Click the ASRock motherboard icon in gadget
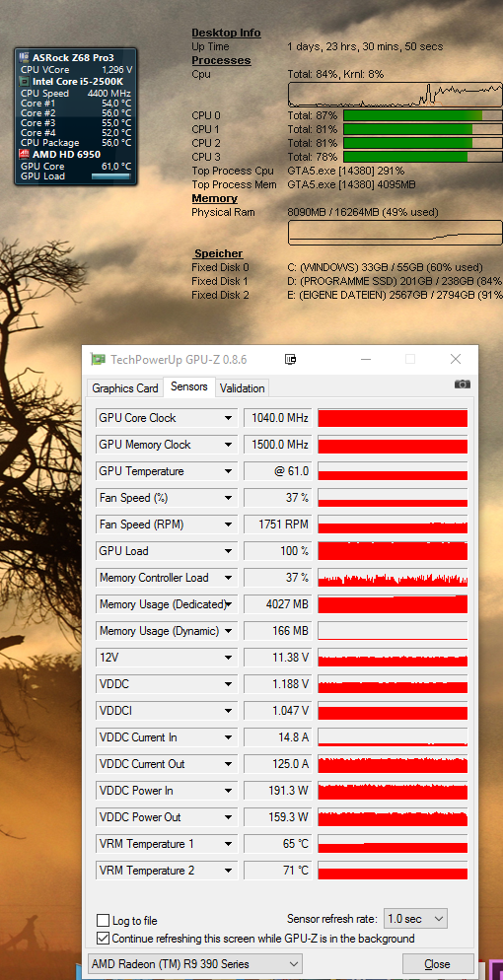The image size is (503, 980). (25, 57)
